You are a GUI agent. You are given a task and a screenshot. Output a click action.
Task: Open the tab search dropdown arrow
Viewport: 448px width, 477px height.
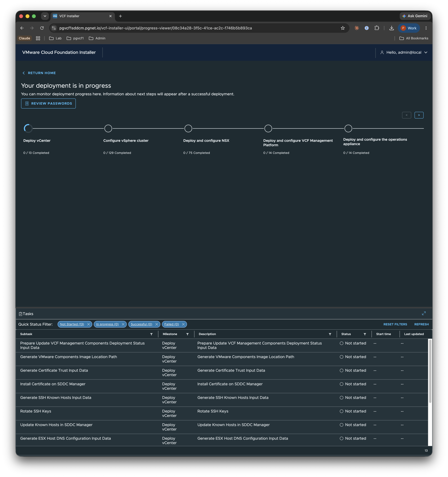45,16
